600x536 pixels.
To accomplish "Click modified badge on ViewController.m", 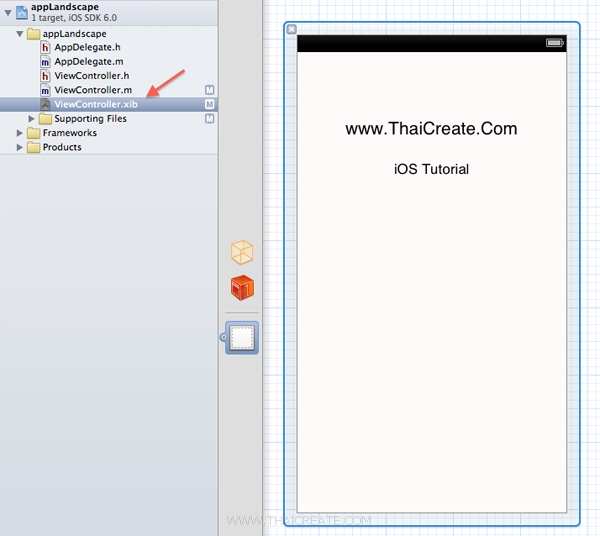I will 209,90.
